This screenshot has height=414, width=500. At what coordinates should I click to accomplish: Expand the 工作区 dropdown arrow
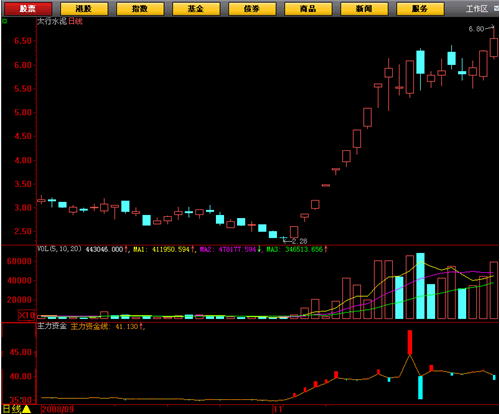pos(496,9)
